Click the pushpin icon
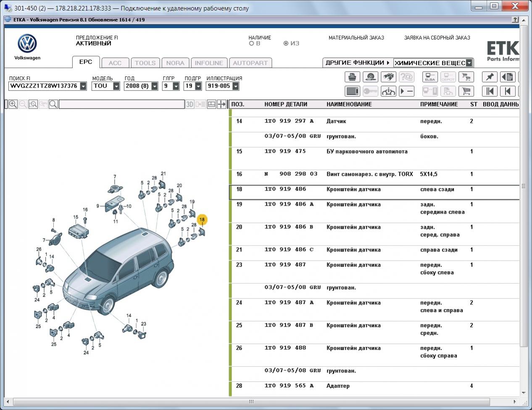Screen dimensions: 532x410 click(490, 77)
